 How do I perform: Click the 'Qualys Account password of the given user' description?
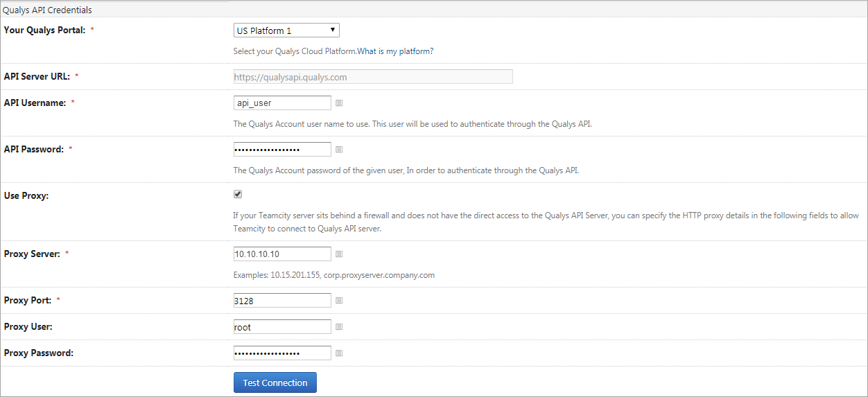406,170
